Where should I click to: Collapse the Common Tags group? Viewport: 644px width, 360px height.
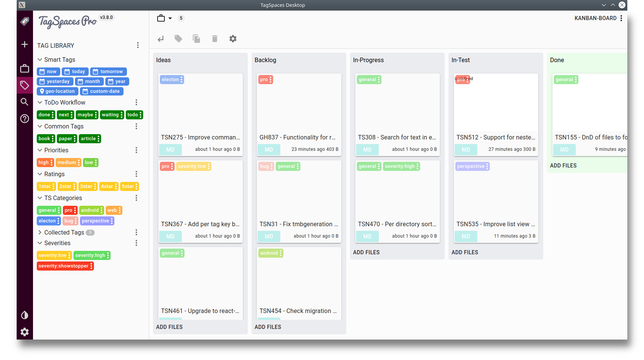point(40,126)
